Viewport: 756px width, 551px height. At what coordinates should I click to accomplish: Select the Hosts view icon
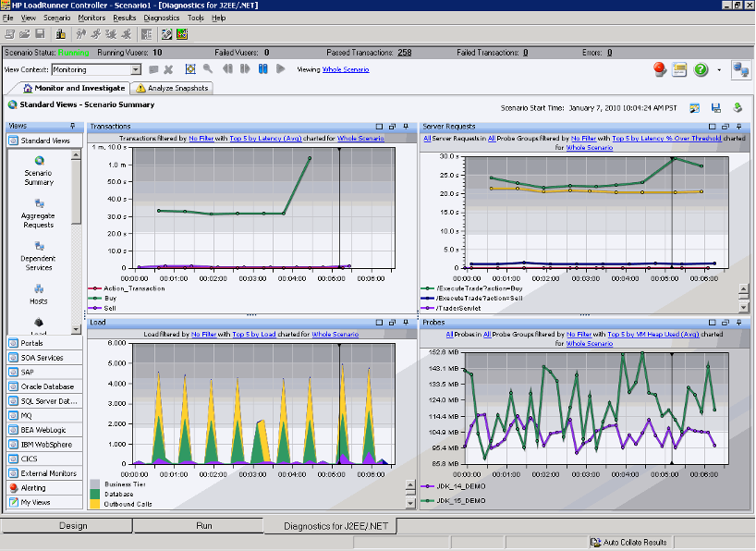(x=39, y=288)
